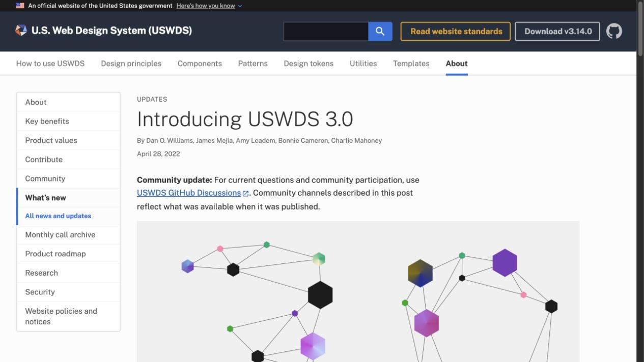Image resolution: width=644 pixels, height=362 pixels.
Task: Click Download v3.14.0 button
Action: pos(557,31)
